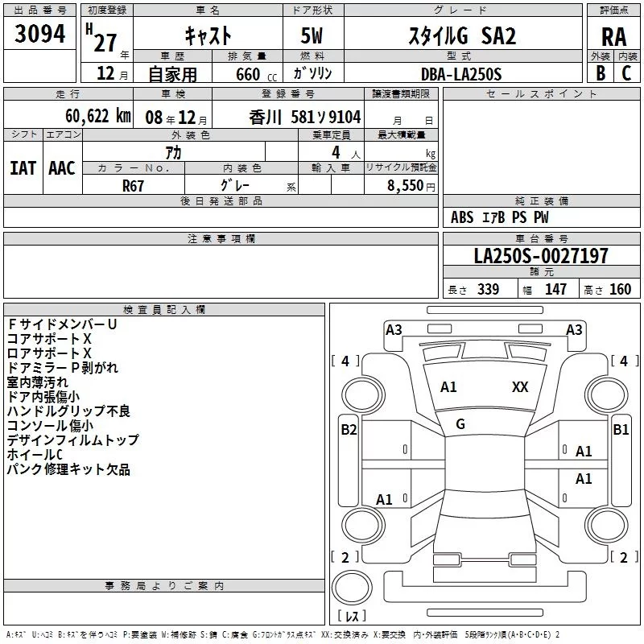Select the G mark on the windshield
This screenshot has height=644, width=644.
460,424
